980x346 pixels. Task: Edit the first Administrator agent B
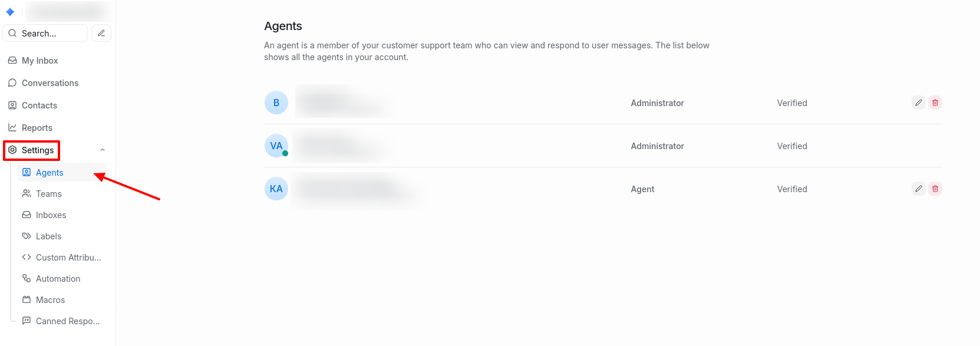pyautogui.click(x=918, y=103)
